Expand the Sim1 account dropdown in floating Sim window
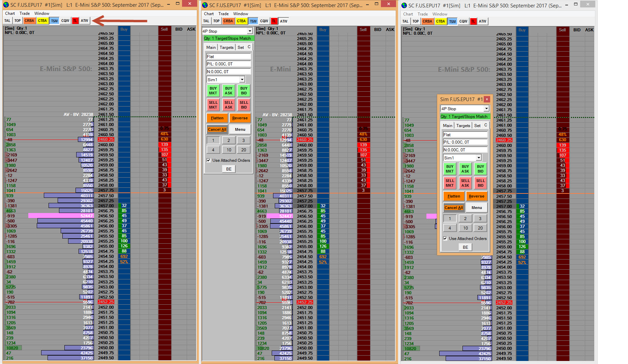The image size is (628, 364). 479,158
